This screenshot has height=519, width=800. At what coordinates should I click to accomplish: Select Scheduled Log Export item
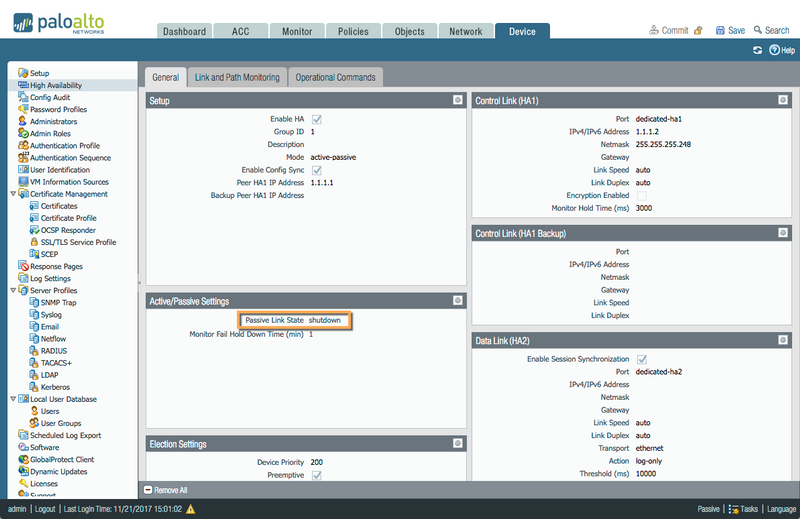65,435
